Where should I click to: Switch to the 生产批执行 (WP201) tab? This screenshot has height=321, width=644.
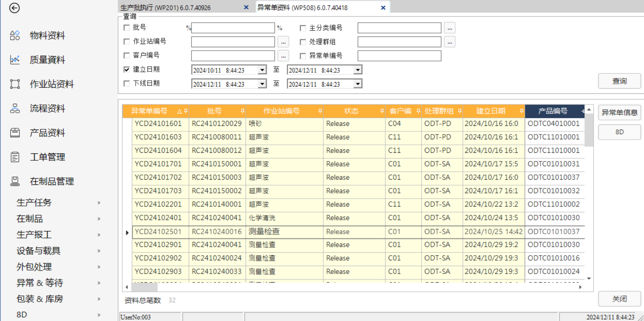point(165,8)
